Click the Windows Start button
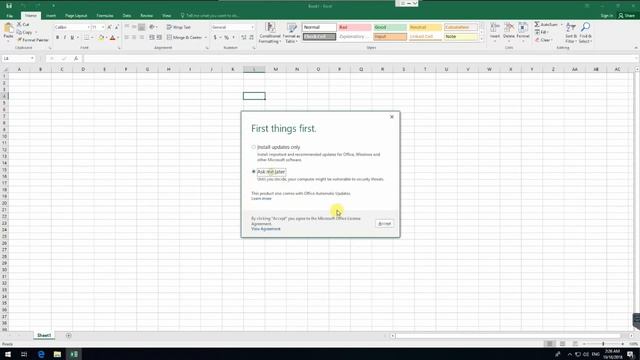Viewport: 640px width, 360px height. 8,354
